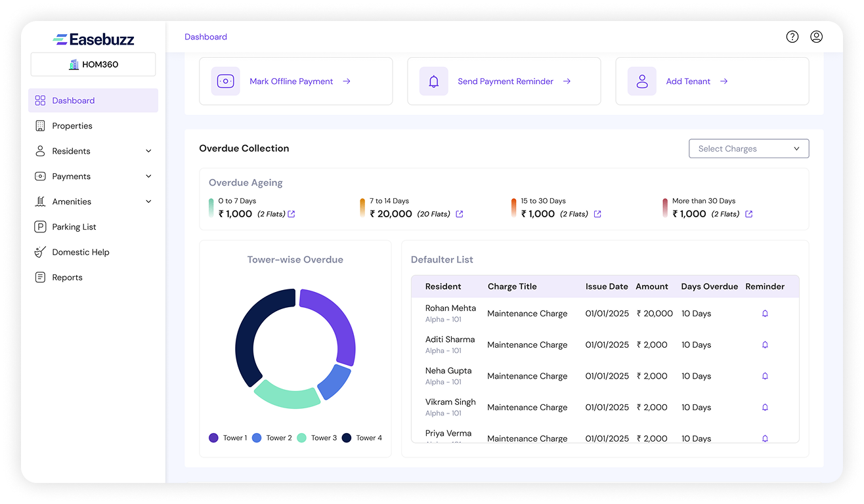Open 15 to 30 Days external link icon
Viewport: 864px width, 504px height.
(597, 214)
